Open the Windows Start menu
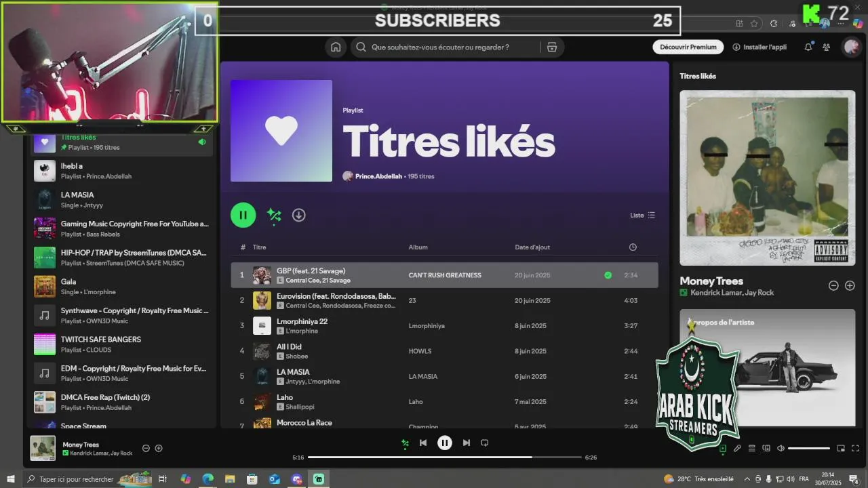Viewport: 868px width, 488px height. coord(11,479)
